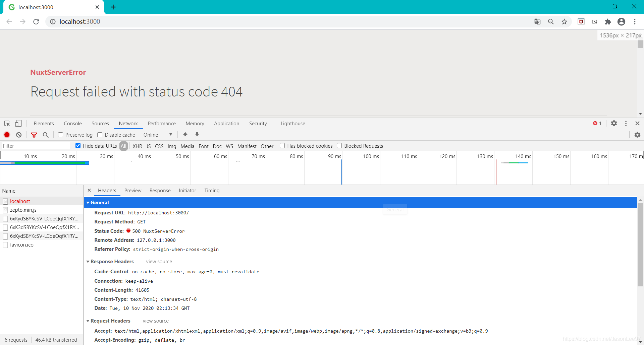Image resolution: width=644 pixels, height=345 pixels.
Task: Toggle the device toolbar icon
Action: [x=18, y=124]
